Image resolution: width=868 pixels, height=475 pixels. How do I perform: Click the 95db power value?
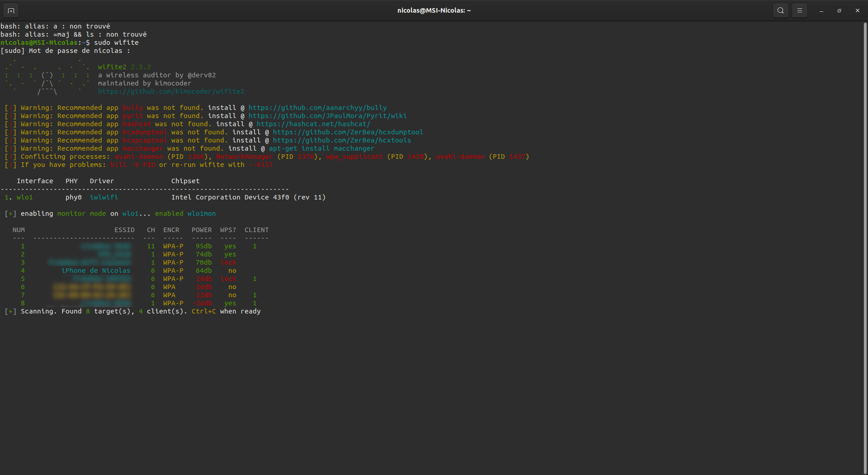tap(203, 246)
